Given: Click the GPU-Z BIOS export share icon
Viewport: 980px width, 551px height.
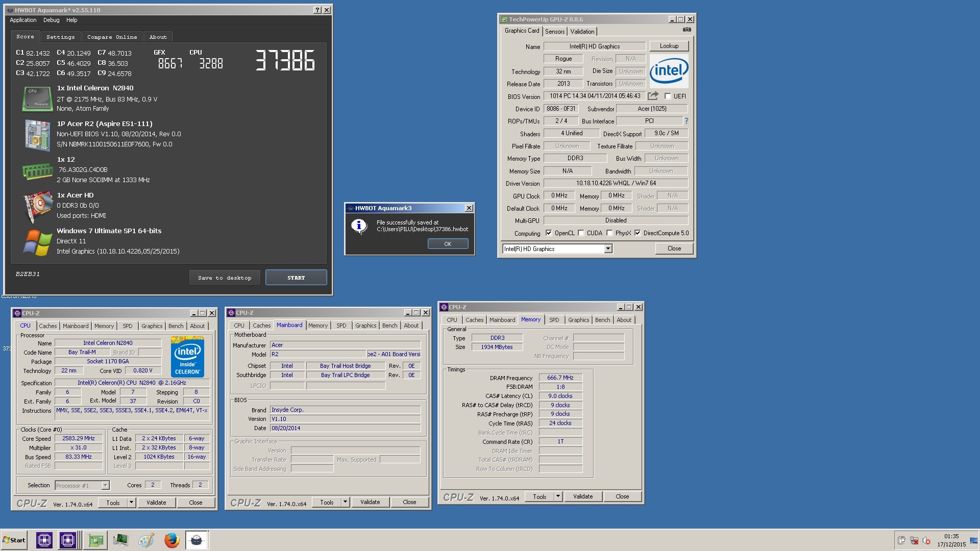Looking at the screenshot, I should (653, 95).
